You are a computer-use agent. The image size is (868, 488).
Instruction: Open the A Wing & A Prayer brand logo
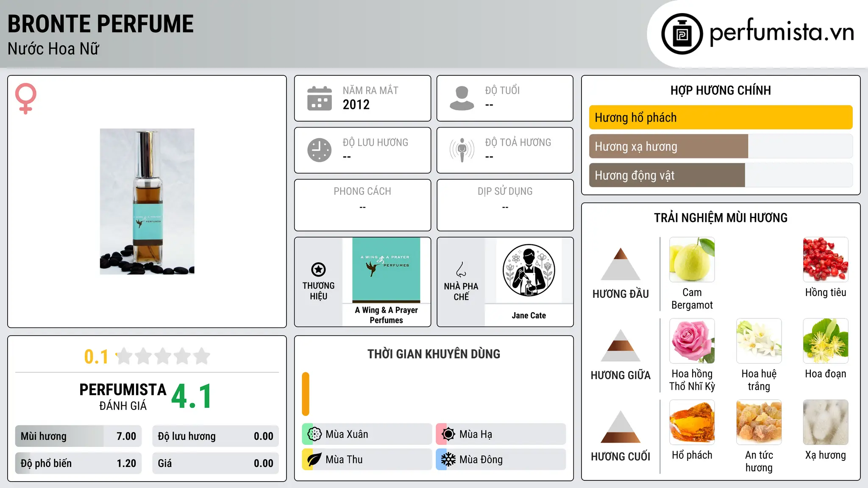pyautogui.click(x=386, y=270)
